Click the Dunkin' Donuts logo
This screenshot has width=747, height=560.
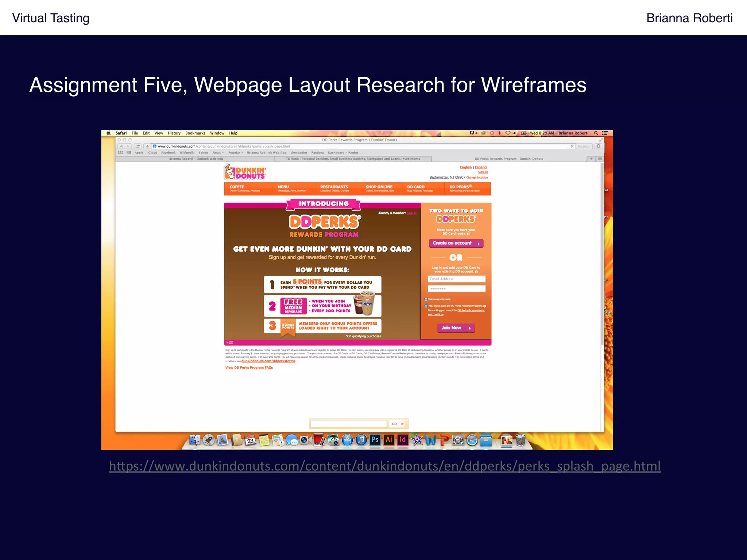point(245,172)
